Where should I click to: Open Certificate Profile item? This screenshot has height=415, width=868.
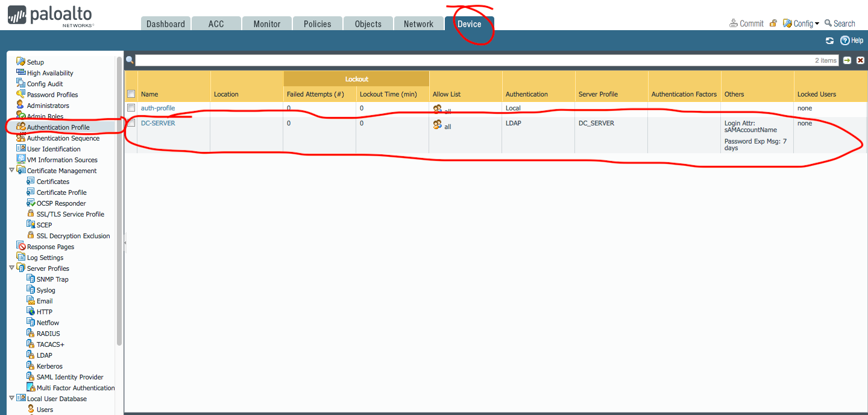click(x=61, y=192)
